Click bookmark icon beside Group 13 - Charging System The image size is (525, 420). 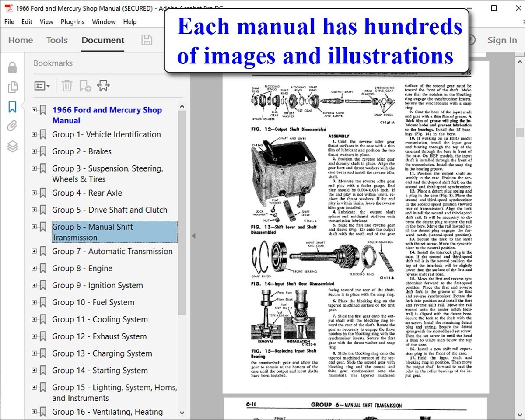[x=43, y=353]
